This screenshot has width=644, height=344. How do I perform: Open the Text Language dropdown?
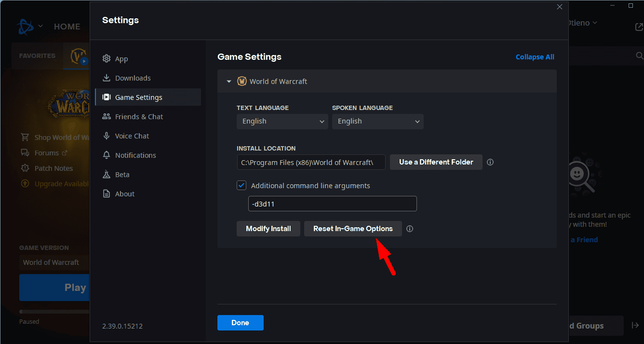click(x=282, y=121)
